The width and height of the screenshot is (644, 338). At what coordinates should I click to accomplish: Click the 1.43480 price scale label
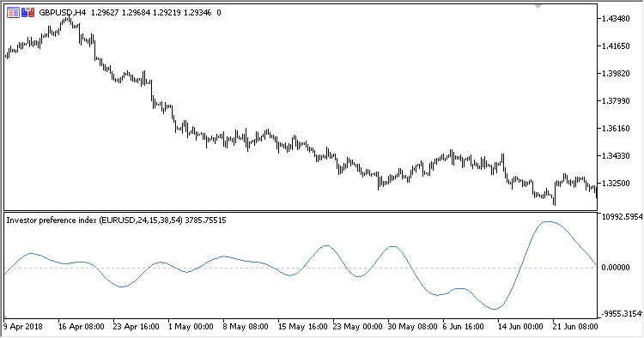tap(616, 19)
